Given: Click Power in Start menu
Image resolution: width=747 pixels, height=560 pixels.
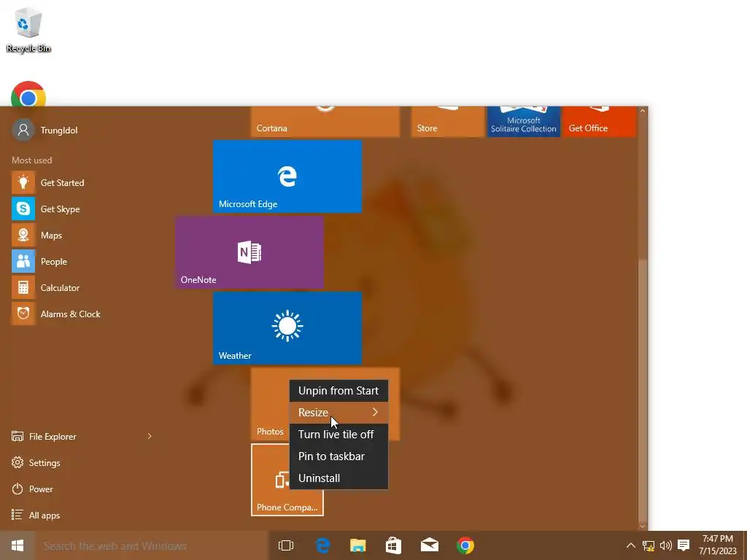Looking at the screenshot, I should coord(32,489).
